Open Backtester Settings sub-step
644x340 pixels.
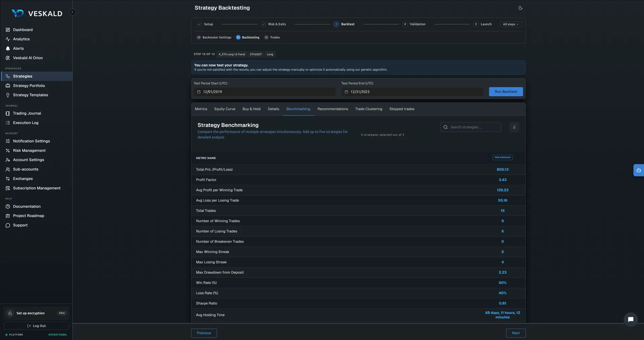pos(214,38)
